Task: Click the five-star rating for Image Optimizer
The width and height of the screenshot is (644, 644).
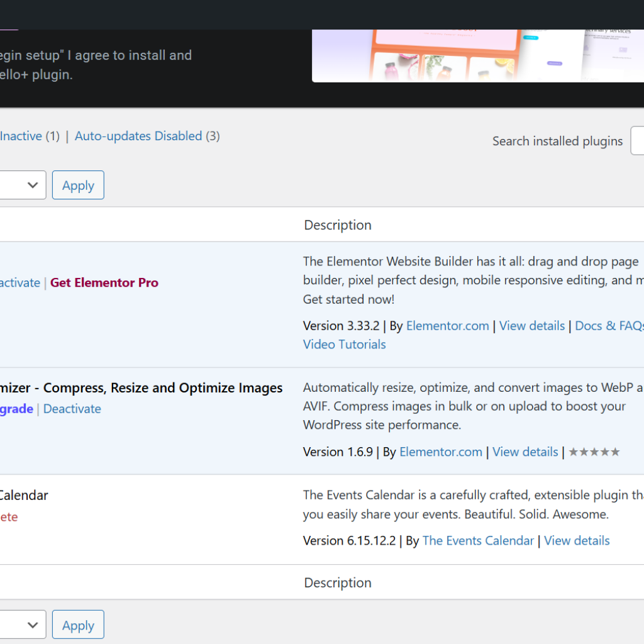Action: pyautogui.click(x=594, y=452)
